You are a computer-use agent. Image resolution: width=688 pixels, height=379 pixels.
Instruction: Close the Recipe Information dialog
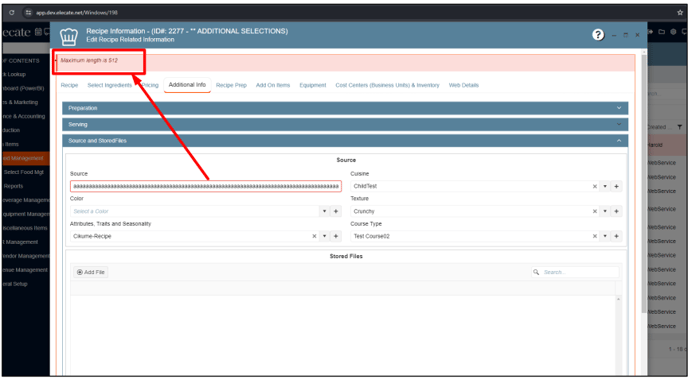point(638,35)
